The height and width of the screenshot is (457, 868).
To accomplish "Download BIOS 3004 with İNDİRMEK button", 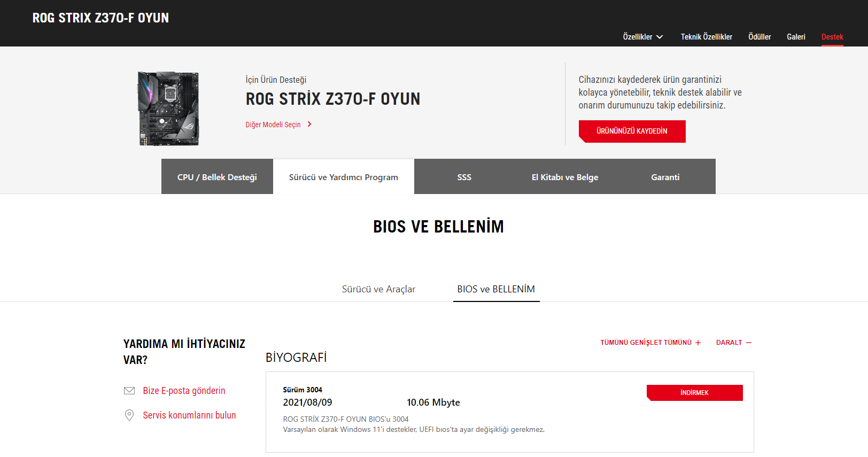I will point(695,393).
